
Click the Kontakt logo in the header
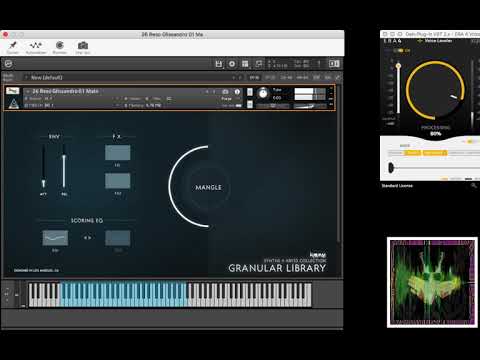point(9,64)
